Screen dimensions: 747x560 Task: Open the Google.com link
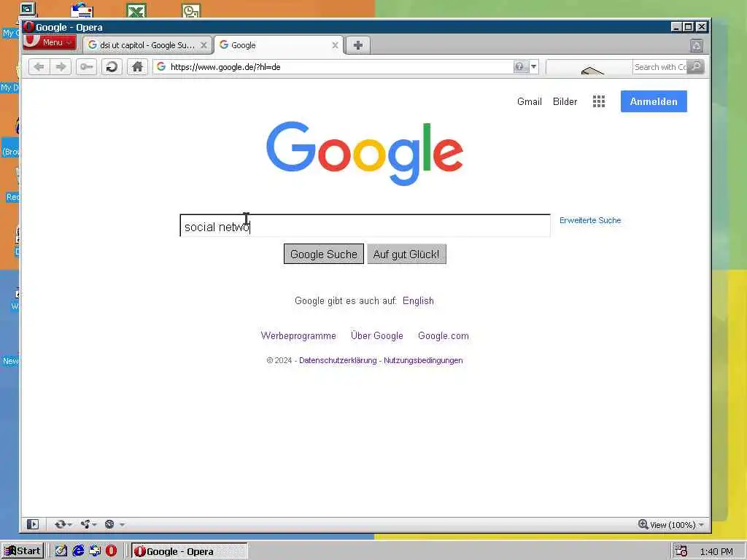coord(443,335)
